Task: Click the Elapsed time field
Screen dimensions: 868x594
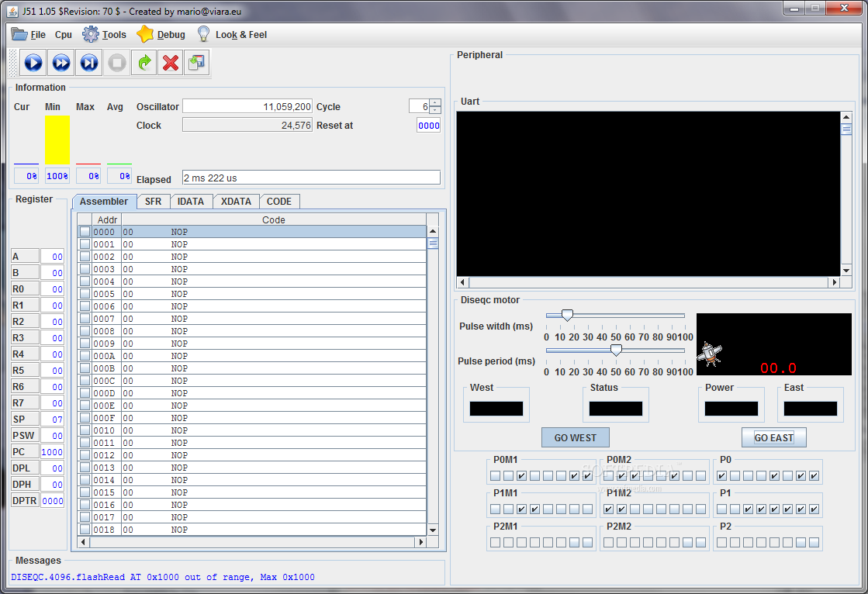Action: click(311, 178)
